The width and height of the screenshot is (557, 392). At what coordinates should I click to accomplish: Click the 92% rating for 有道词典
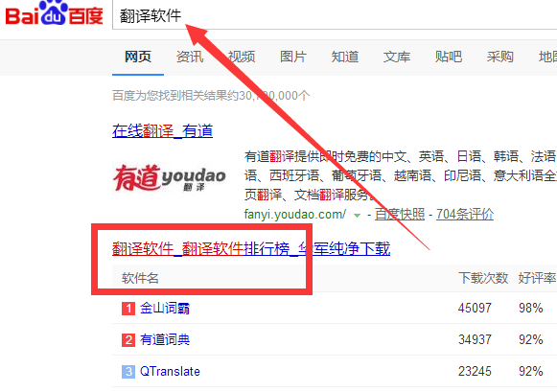point(531,340)
